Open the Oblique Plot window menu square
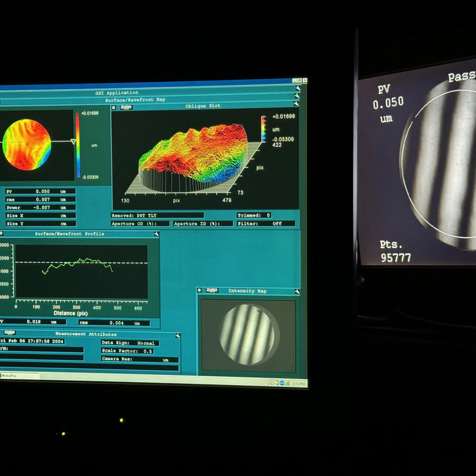The width and height of the screenshot is (476, 476). pos(114,108)
